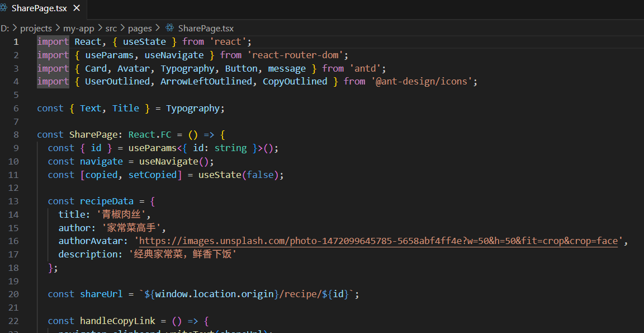644x333 pixels.
Task: Click the 'react' import string on line 1
Action: (x=228, y=41)
